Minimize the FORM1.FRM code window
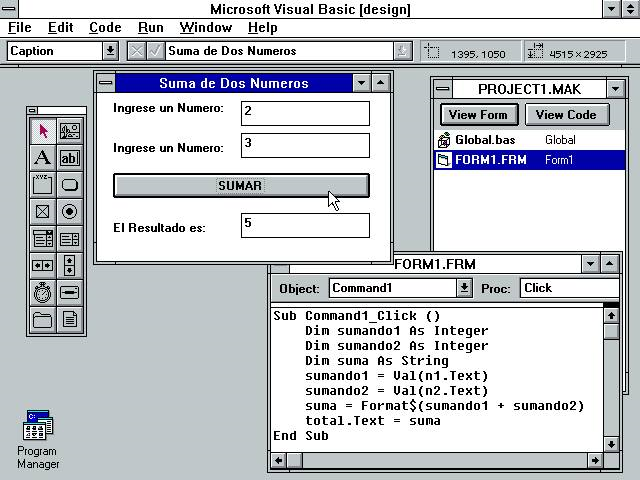This screenshot has height=480, width=640. tap(590, 264)
